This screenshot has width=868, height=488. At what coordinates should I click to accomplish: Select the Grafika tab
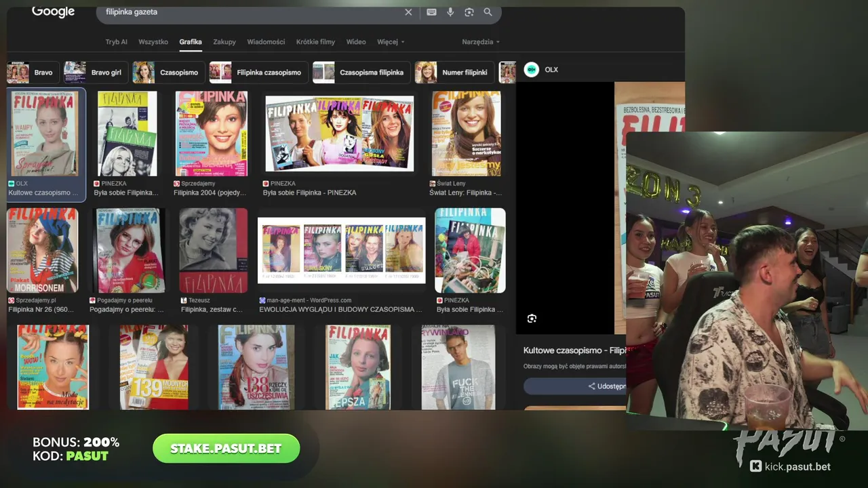[x=191, y=42]
